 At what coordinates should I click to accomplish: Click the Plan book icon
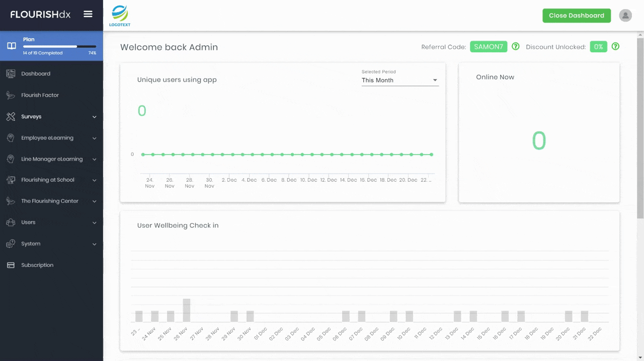pyautogui.click(x=11, y=46)
